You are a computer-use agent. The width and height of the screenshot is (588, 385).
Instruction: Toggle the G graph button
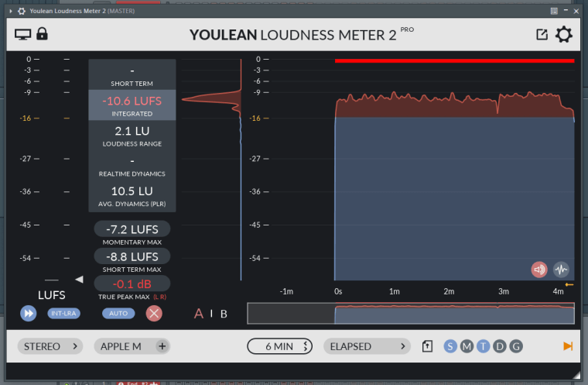point(516,346)
